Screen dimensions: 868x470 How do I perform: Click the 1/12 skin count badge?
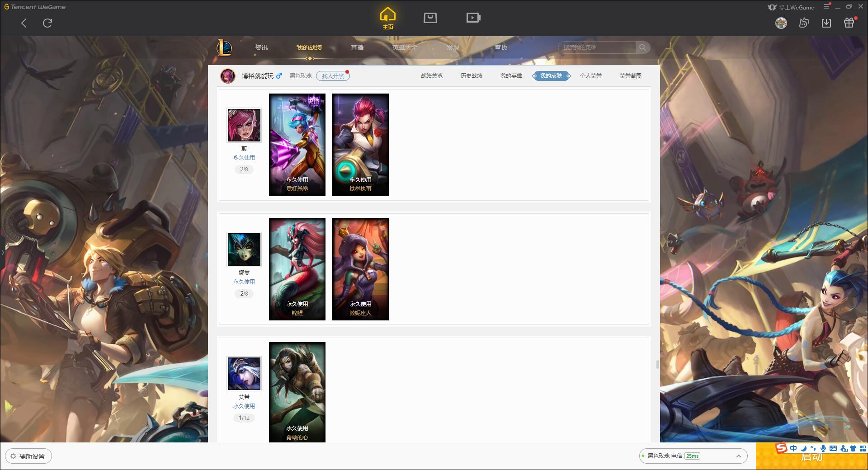click(x=244, y=418)
